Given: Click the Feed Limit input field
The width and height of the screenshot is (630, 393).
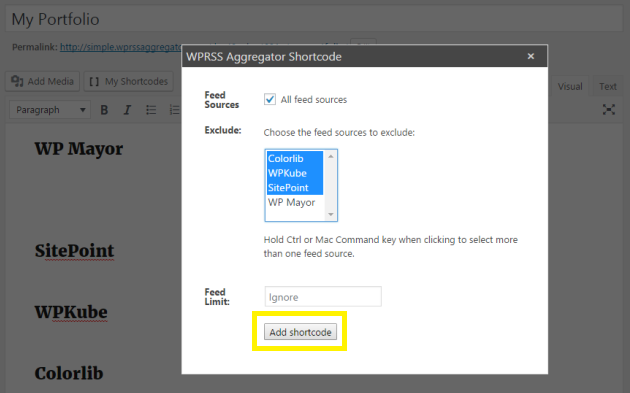Looking at the screenshot, I should [323, 297].
